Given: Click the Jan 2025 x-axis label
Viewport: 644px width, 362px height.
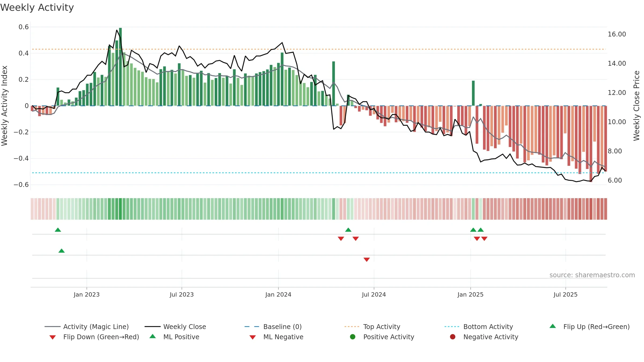Looking at the screenshot, I should coord(470,294).
